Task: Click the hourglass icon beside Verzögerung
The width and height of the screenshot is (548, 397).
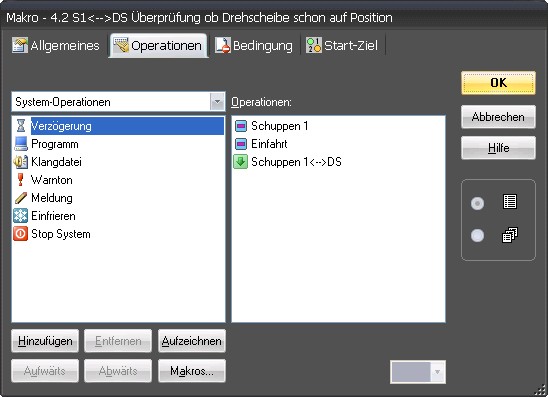Action: [21, 125]
